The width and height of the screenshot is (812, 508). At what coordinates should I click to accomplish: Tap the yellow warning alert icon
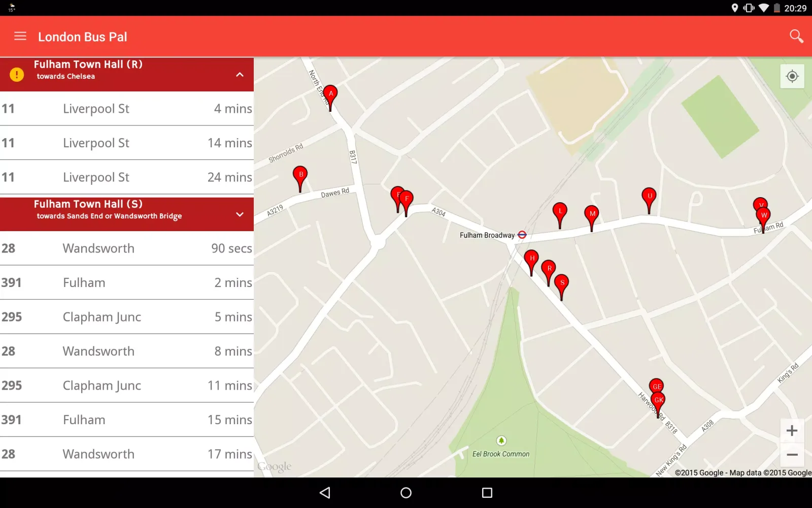pyautogui.click(x=17, y=75)
